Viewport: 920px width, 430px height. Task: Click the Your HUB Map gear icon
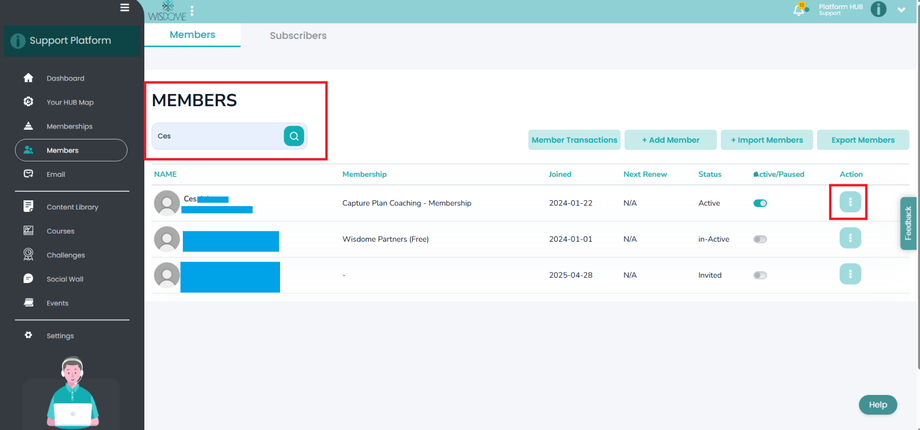click(28, 102)
